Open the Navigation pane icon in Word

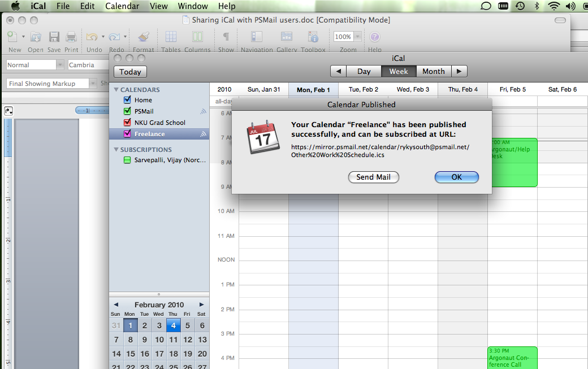pos(257,37)
